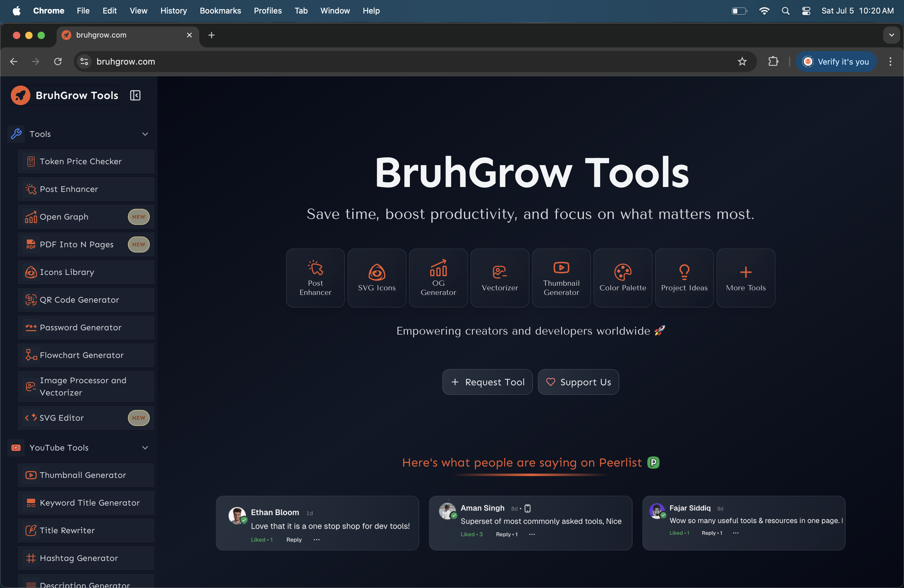This screenshot has height=588, width=904.
Task: Click the More Tools card
Action: tap(745, 278)
